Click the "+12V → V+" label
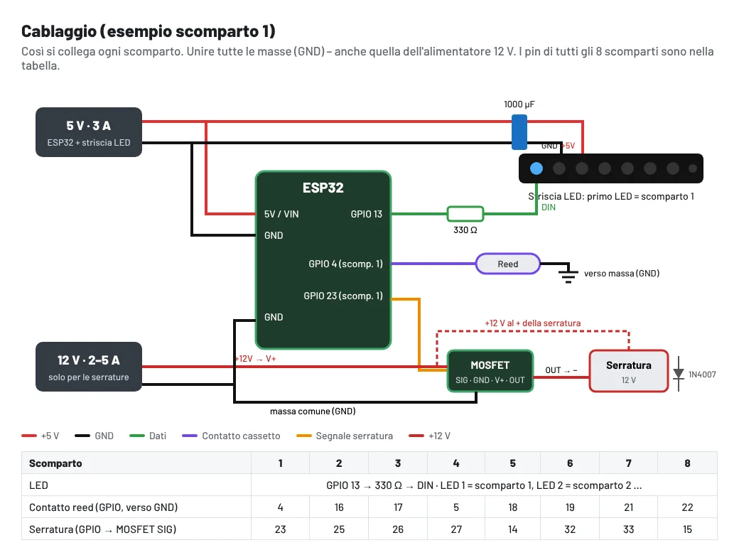The width and height of the screenshot is (739, 560). [x=255, y=359]
